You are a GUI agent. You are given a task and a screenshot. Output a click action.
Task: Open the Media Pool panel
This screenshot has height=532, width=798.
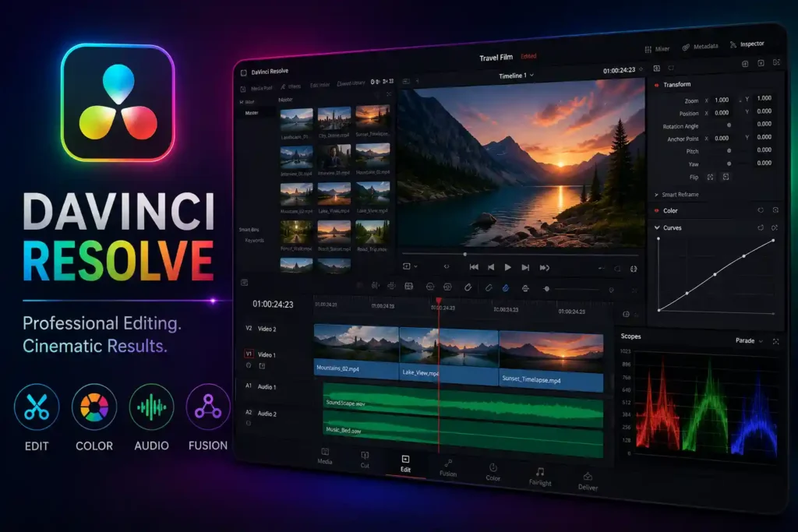coord(257,89)
